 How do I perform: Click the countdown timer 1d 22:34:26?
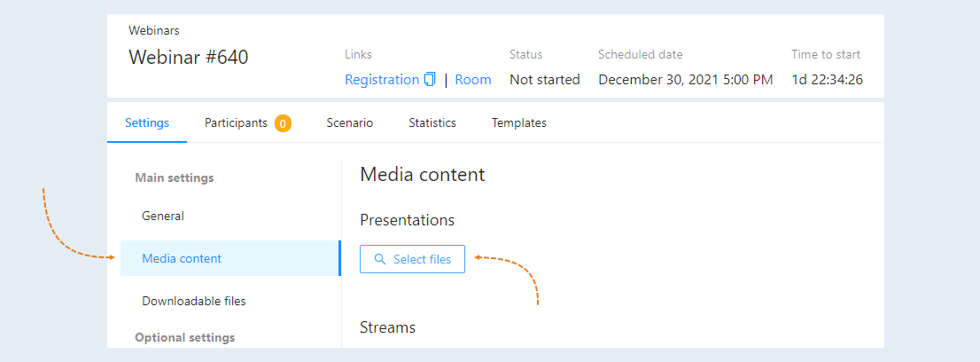[828, 80]
